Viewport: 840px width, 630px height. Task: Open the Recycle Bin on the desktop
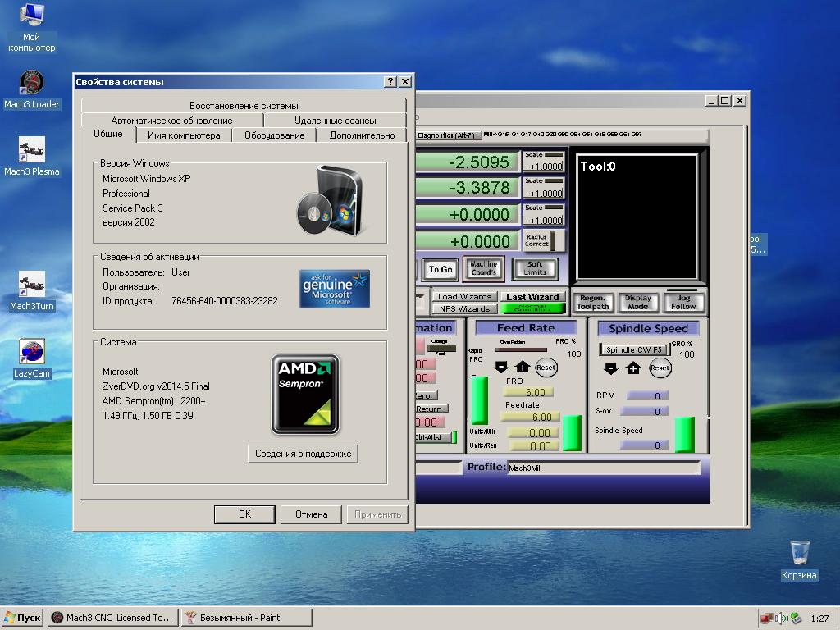(799, 553)
